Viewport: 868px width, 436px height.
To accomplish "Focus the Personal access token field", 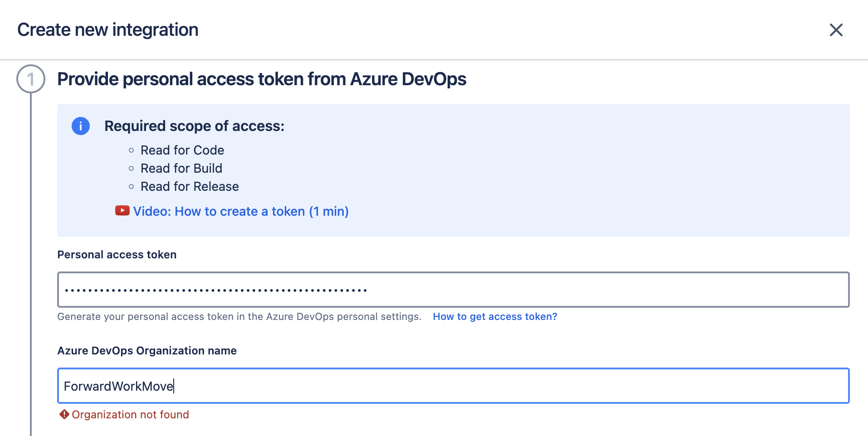I will [x=590, y=290].
